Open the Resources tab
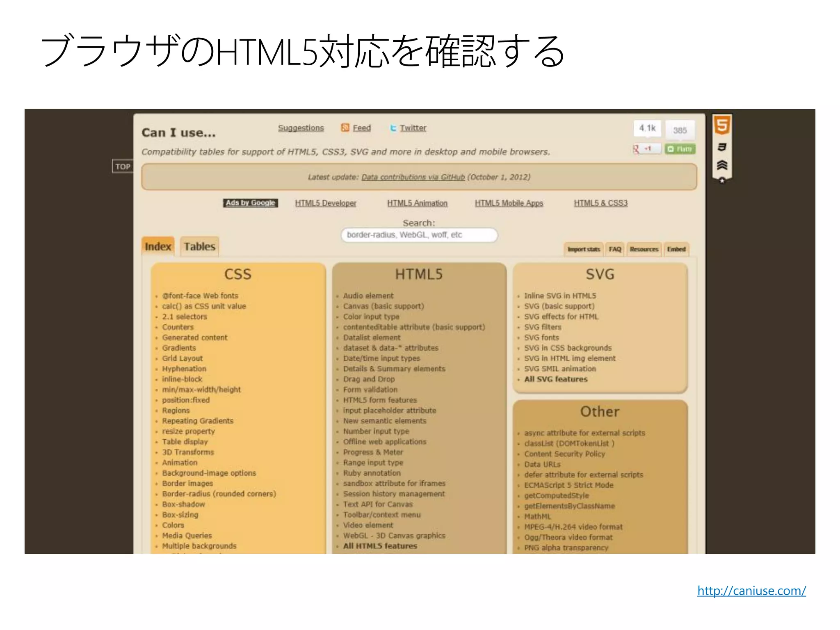 coord(644,249)
